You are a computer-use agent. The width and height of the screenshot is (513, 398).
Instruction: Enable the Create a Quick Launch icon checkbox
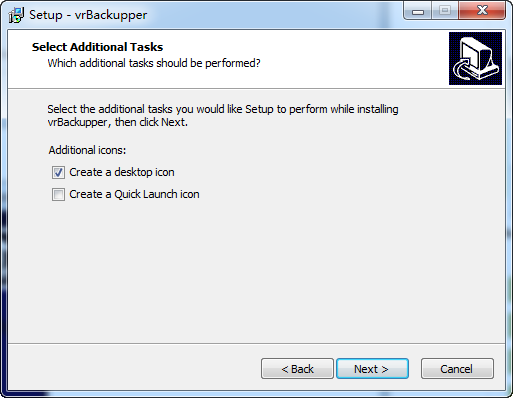click(x=58, y=195)
